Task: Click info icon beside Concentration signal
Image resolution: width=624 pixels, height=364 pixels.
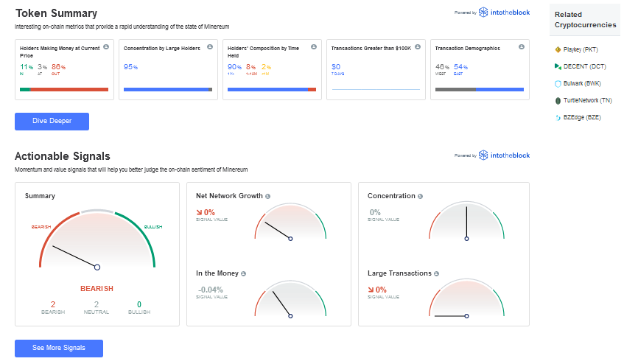Action: point(420,196)
